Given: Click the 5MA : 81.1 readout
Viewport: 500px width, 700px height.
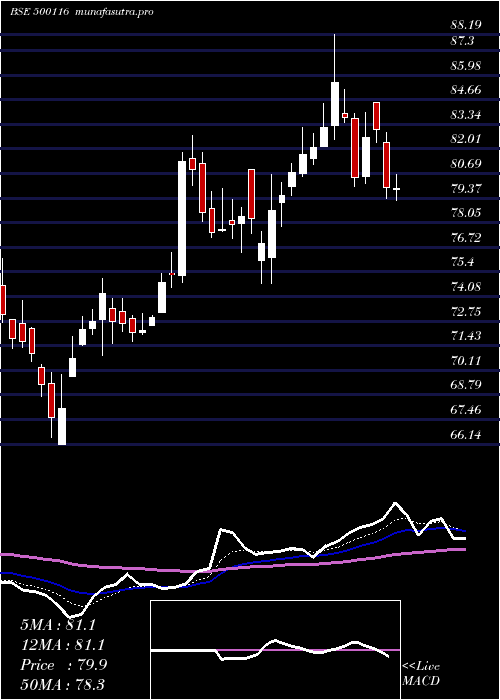Looking at the screenshot, I should [x=58, y=625].
